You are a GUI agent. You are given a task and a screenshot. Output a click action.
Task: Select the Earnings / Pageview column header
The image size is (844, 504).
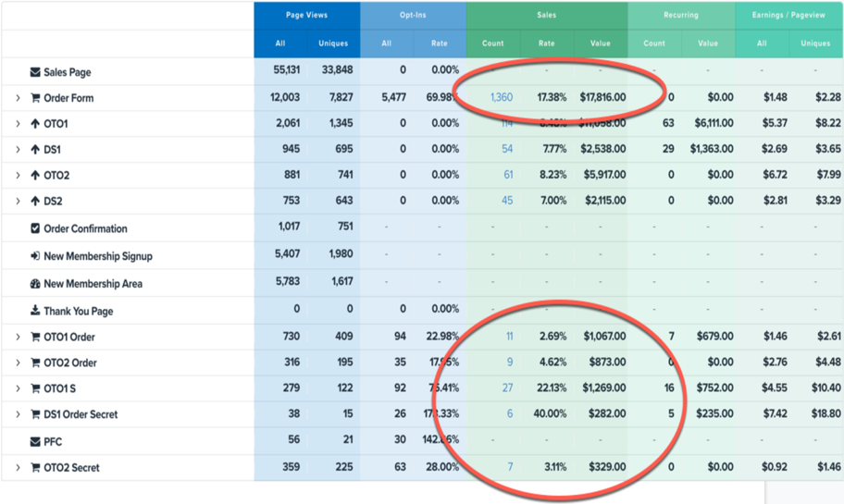tap(789, 16)
